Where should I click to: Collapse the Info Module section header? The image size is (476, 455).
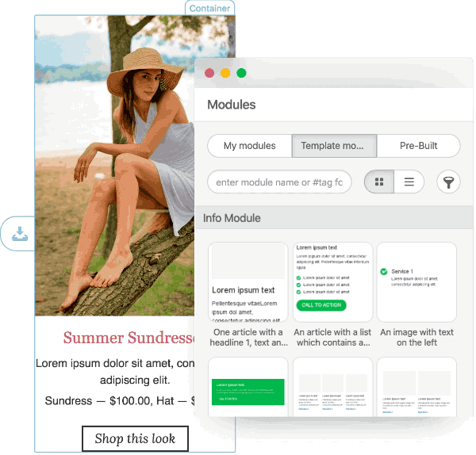pyautogui.click(x=334, y=218)
